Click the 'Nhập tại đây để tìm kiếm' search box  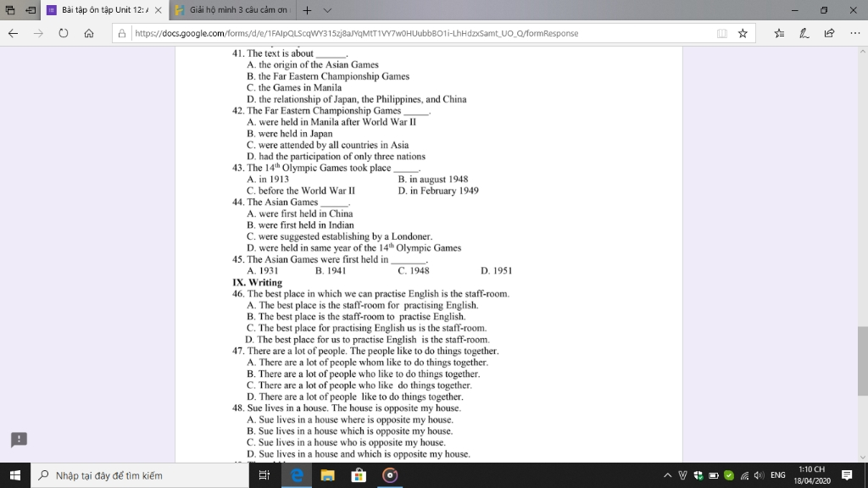click(140, 475)
